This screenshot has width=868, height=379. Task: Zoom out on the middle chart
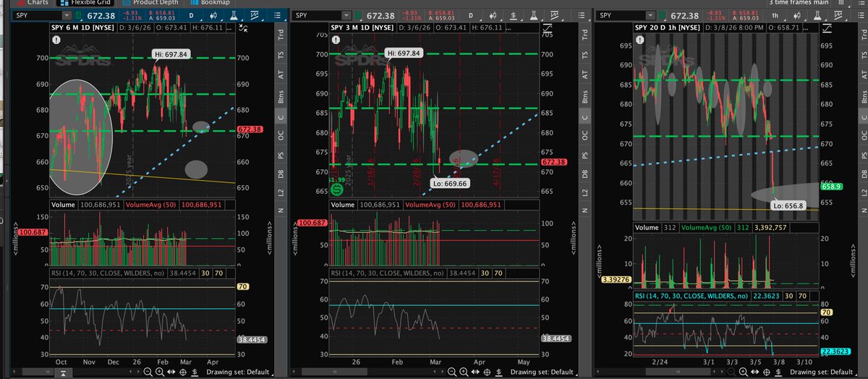(452, 372)
